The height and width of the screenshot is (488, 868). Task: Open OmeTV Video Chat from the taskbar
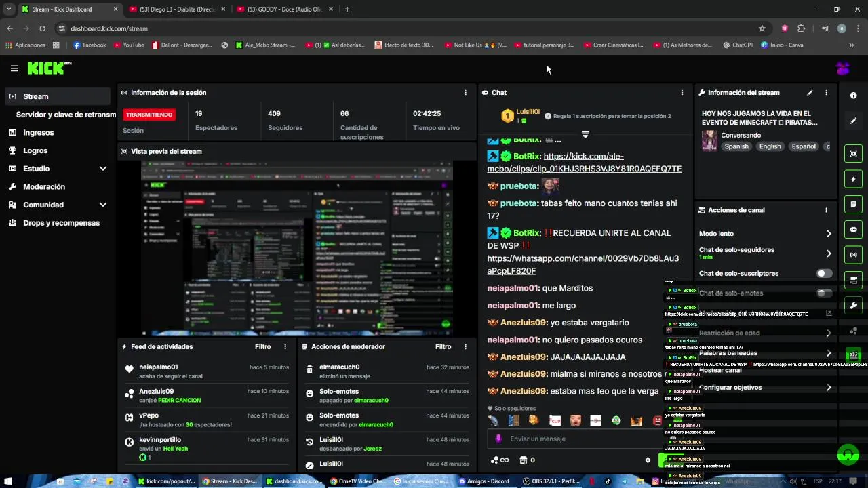357,481
